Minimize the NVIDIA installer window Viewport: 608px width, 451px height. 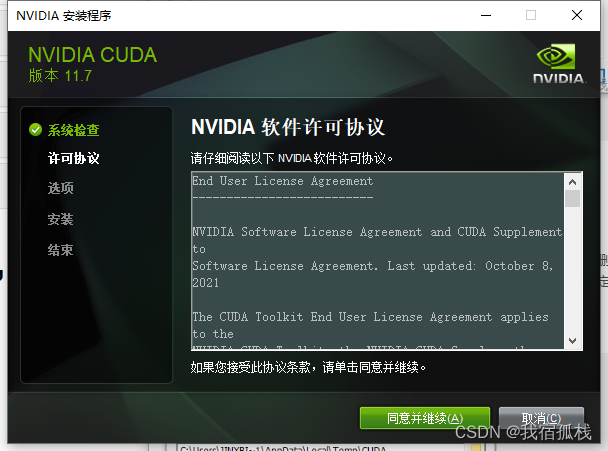coord(486,16)
